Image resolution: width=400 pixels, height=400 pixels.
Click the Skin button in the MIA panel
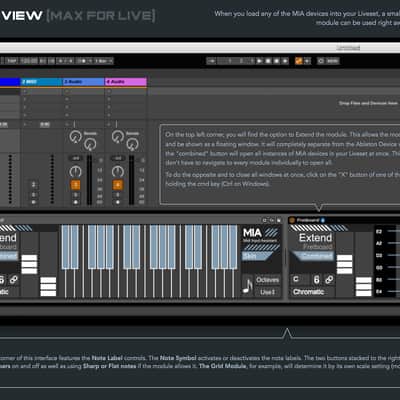coord(257,256)
